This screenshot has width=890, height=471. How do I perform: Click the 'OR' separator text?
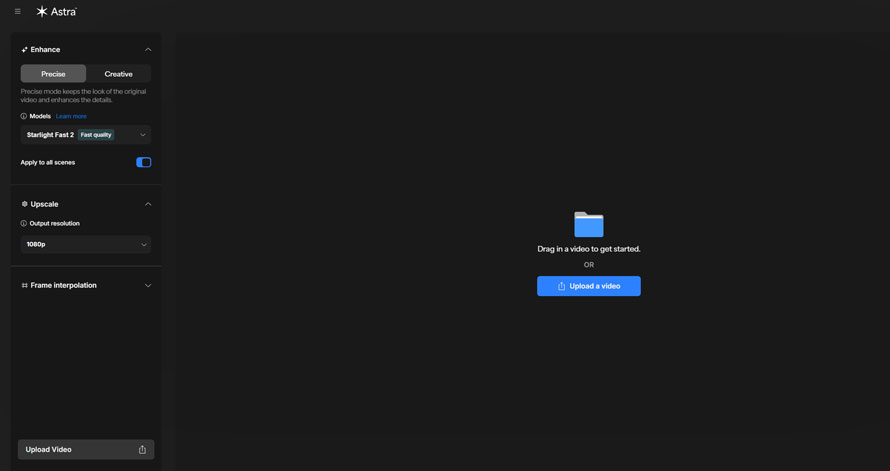point(589,265)
